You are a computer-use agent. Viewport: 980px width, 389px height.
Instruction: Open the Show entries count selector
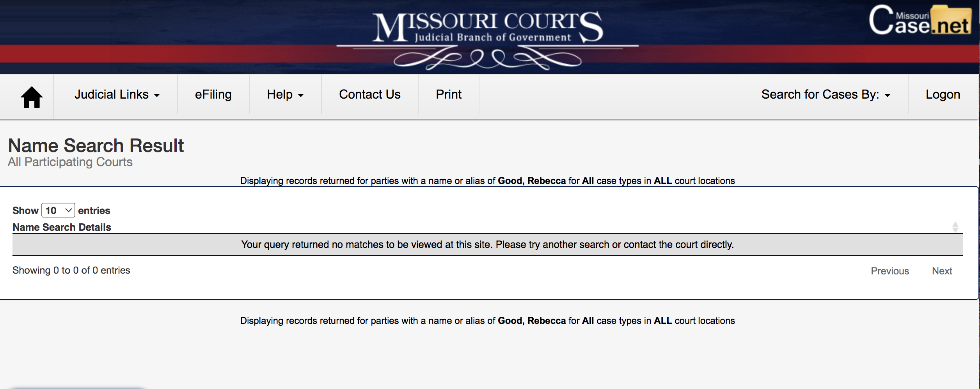click(58, 210)
